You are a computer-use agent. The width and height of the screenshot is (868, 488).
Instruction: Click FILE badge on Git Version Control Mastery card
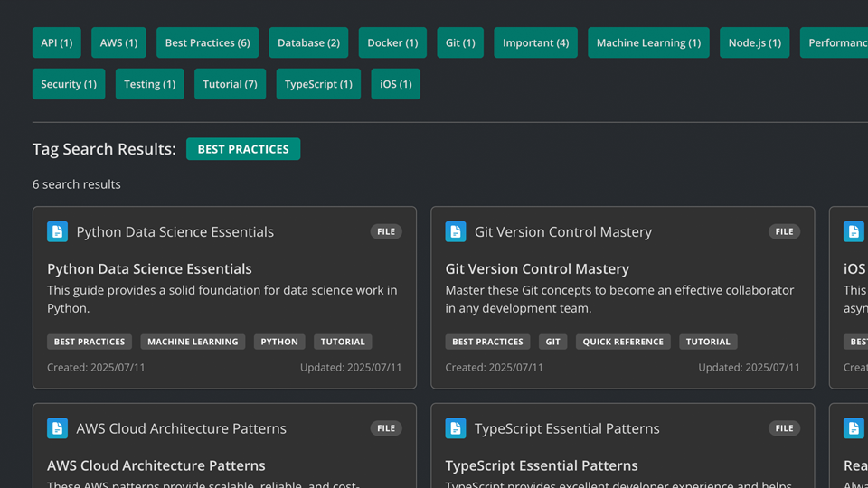pos(784,232)
